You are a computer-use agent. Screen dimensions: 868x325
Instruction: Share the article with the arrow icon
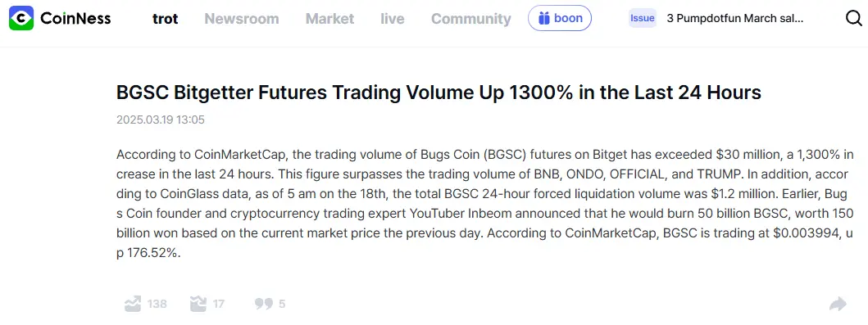(838, 304)
